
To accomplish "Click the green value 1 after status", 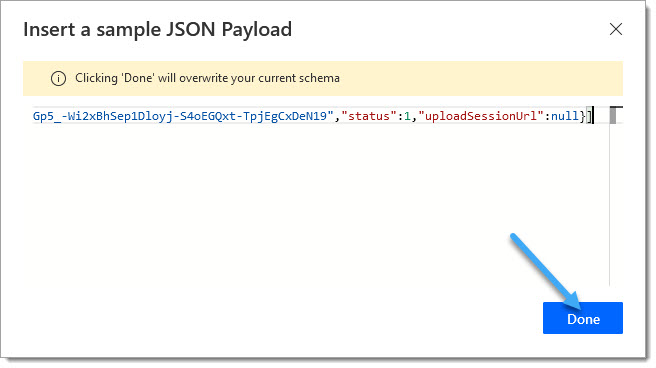I will coord(407,116).
